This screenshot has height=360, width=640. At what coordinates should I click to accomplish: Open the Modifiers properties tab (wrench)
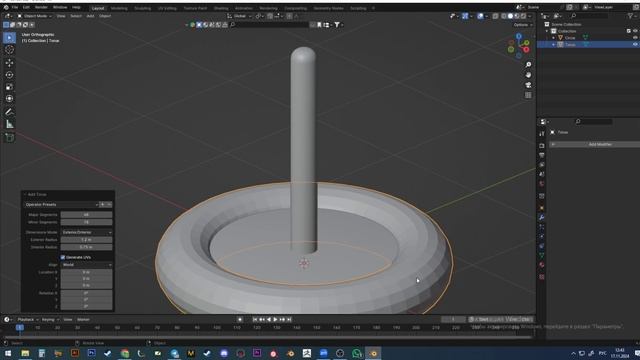[542, 217]
